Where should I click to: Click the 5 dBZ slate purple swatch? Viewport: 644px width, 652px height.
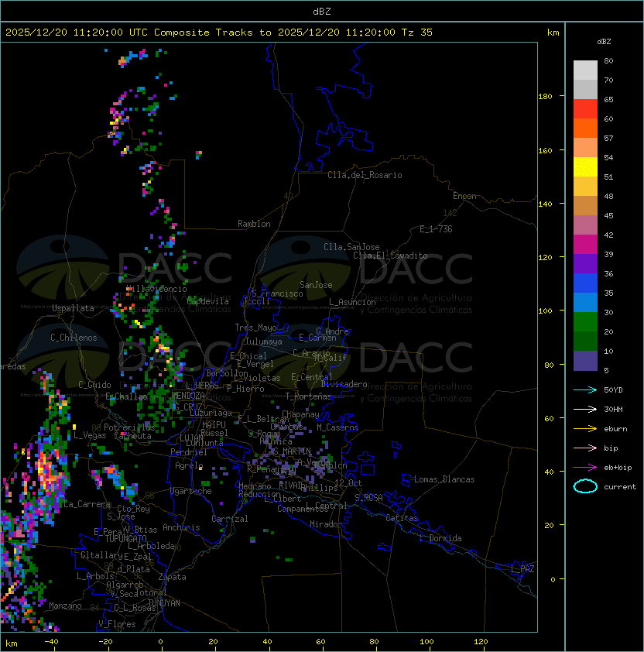click(x=585, y=361)
